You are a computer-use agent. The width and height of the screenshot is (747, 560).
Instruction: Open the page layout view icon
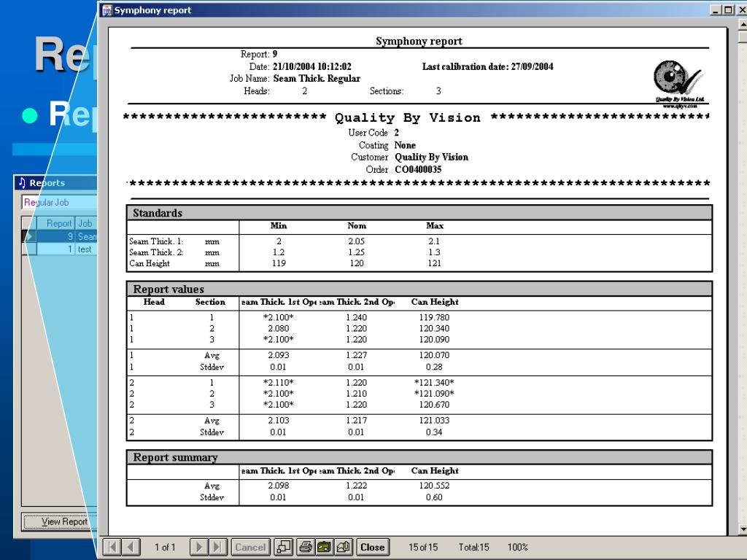[284, 547]
